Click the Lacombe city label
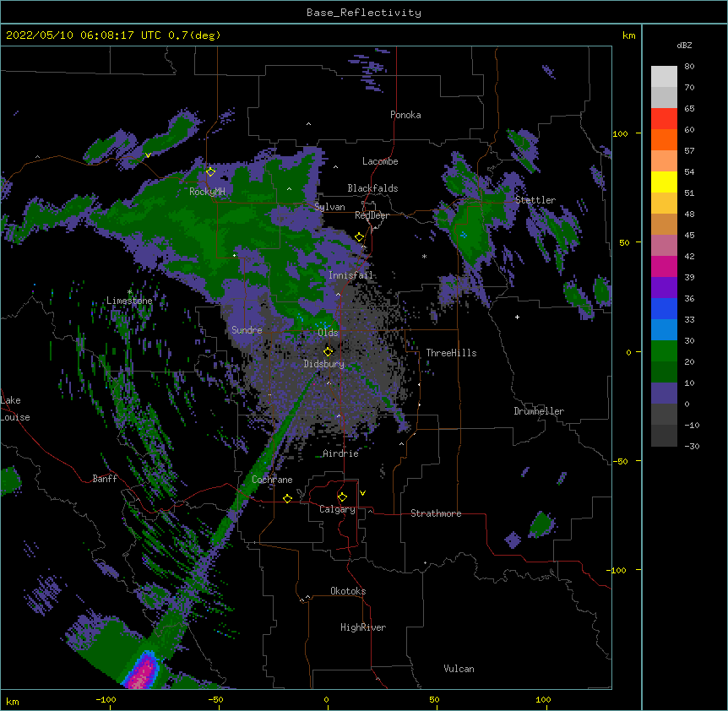The width and height of the screenshot is (728, 711). tap(380, 161)
